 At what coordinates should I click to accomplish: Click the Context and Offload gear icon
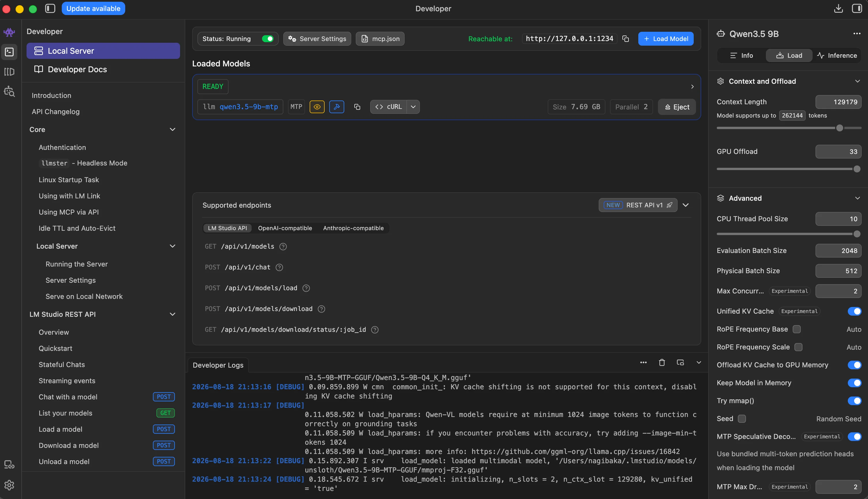tap(721, 81)
